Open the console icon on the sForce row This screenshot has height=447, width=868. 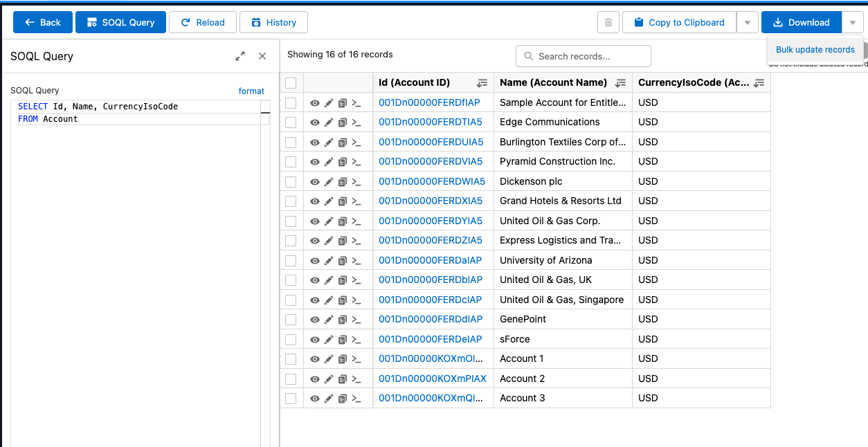coord(356,339)
